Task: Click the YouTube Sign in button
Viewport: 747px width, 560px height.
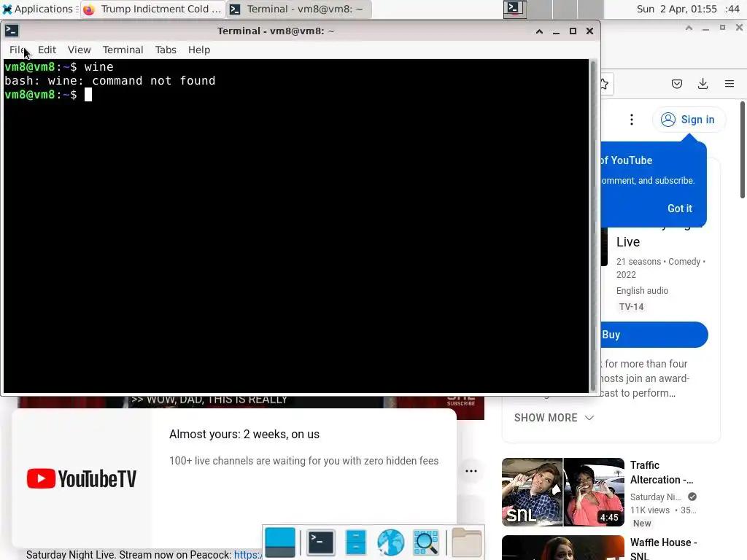Action: 688,120
